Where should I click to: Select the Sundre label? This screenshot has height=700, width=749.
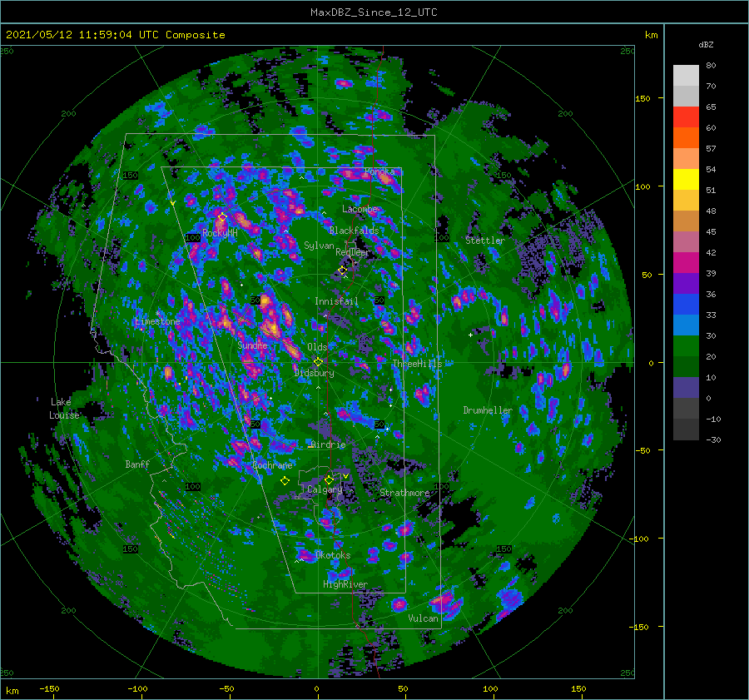pos(252,345)
